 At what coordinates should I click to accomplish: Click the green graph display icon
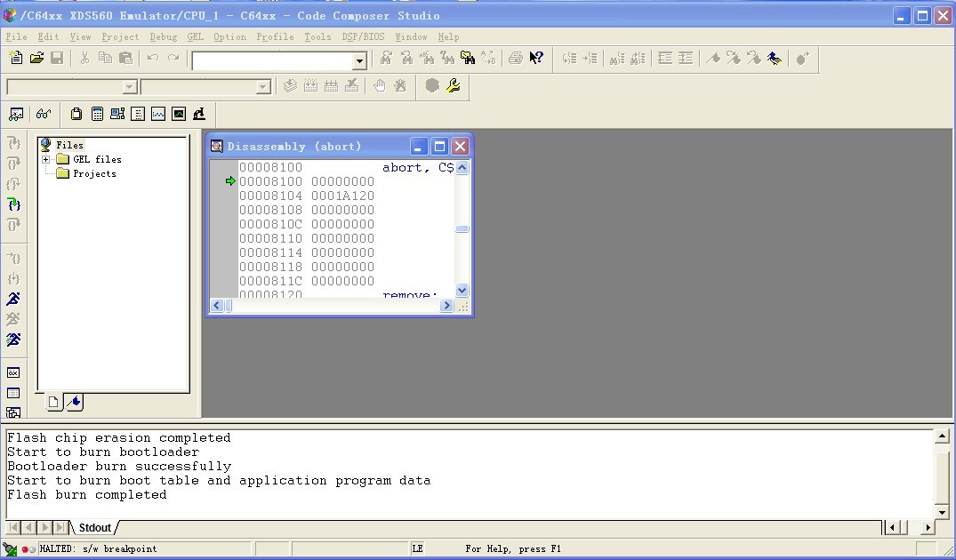179,114
